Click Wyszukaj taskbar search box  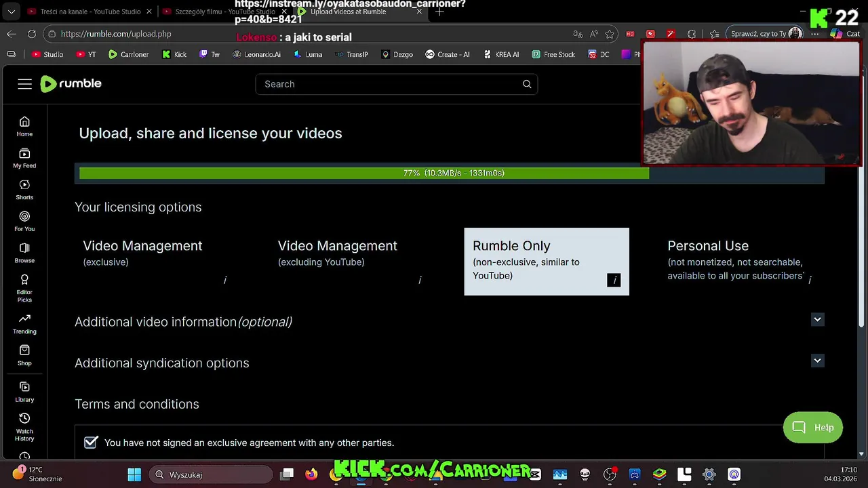(211, 474)
